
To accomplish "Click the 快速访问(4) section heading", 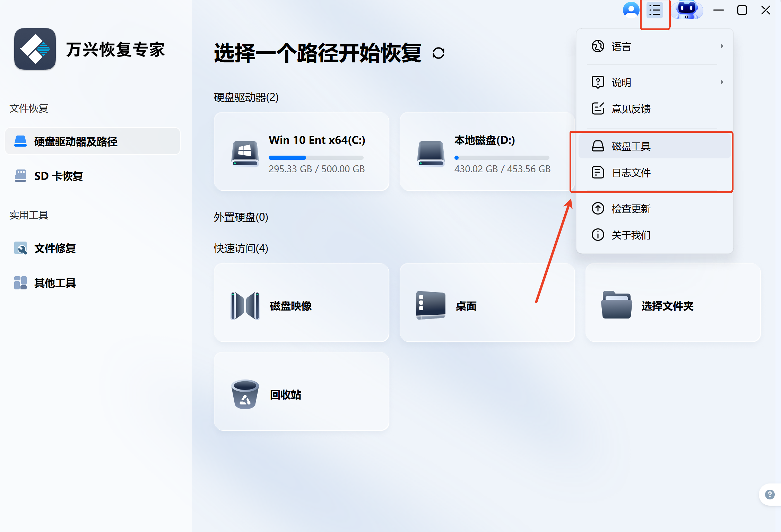I will tap(241, 248).
